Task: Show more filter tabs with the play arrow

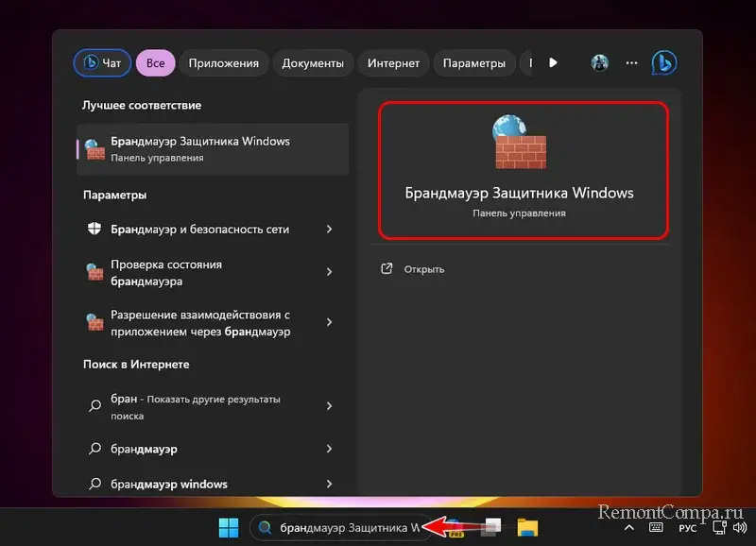Action: pyautogui.click(x=553, y=62)
